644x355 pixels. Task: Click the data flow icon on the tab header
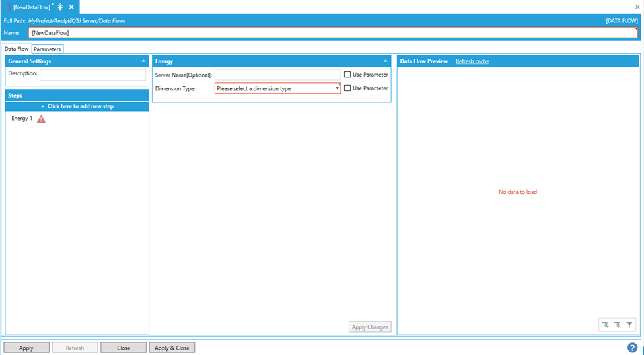[7, 7]
